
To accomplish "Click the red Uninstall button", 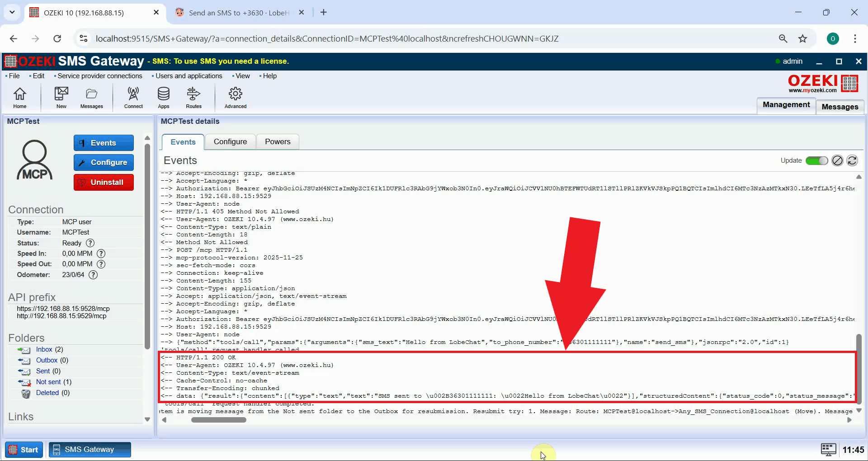I will point(104,182).
